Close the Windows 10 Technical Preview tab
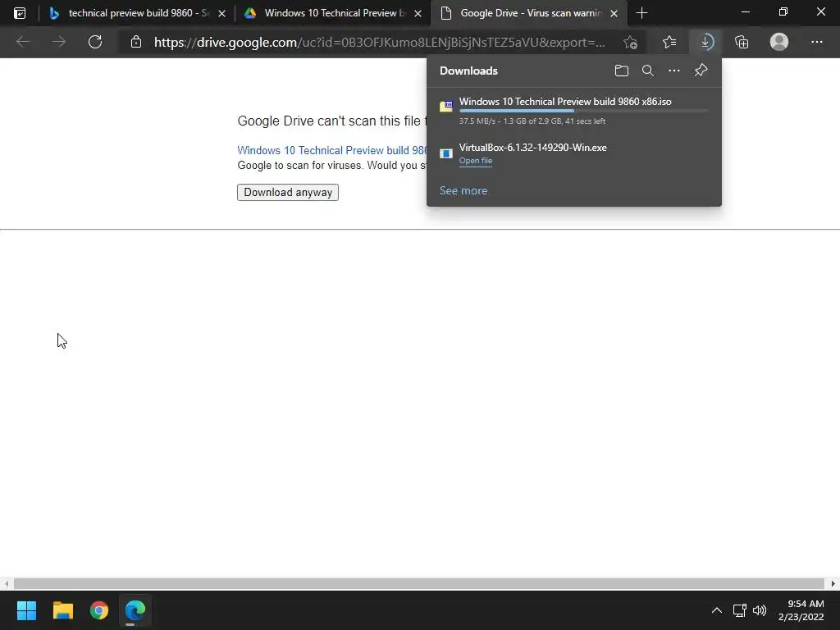The image size is (840, 630). pyautogui.click(x=418, y=13)
